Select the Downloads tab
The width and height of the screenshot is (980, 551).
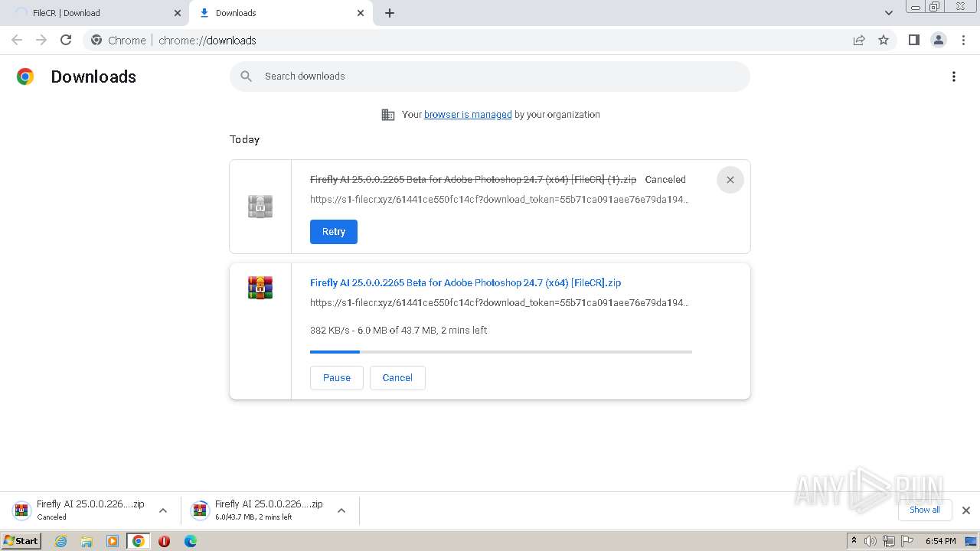(x=276, y=13)
